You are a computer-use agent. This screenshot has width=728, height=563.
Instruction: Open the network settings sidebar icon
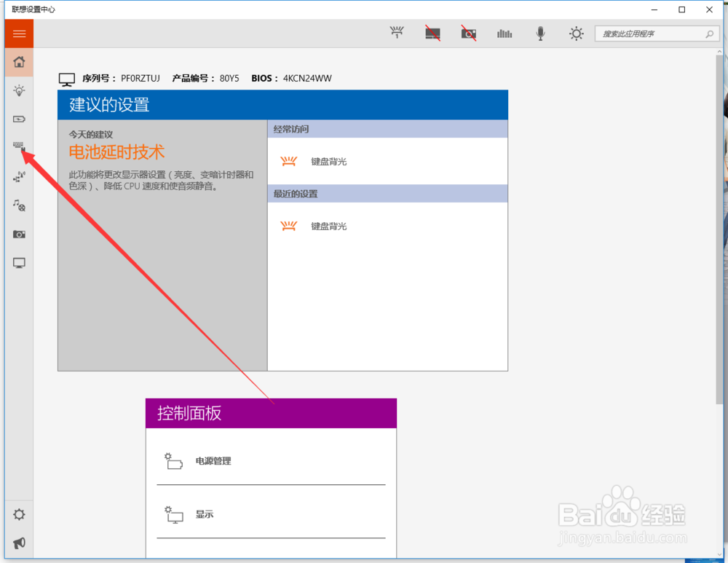19,176
